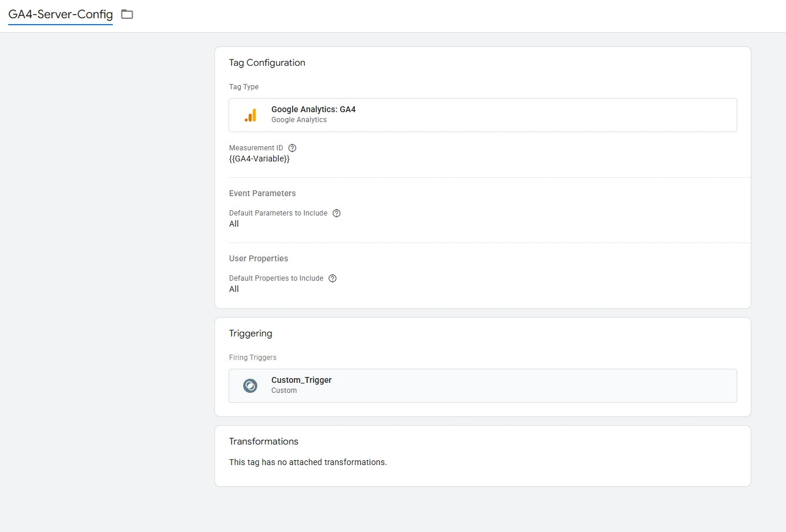Click the User Properties label
The width and height of the screenshot is (786, 532).
coord(258,258)
